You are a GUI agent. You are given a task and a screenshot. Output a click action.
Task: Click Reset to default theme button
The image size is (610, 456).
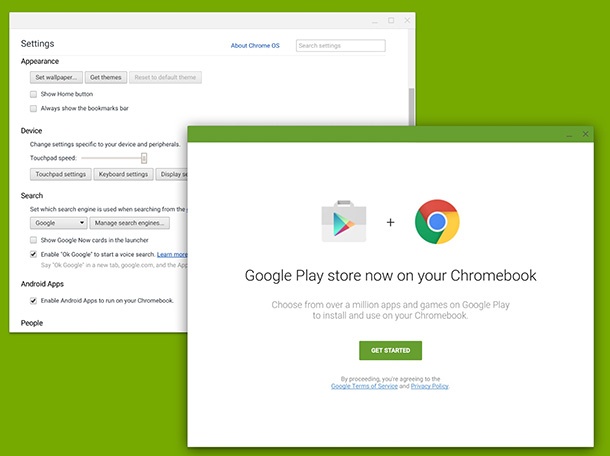tap(165, 77)
